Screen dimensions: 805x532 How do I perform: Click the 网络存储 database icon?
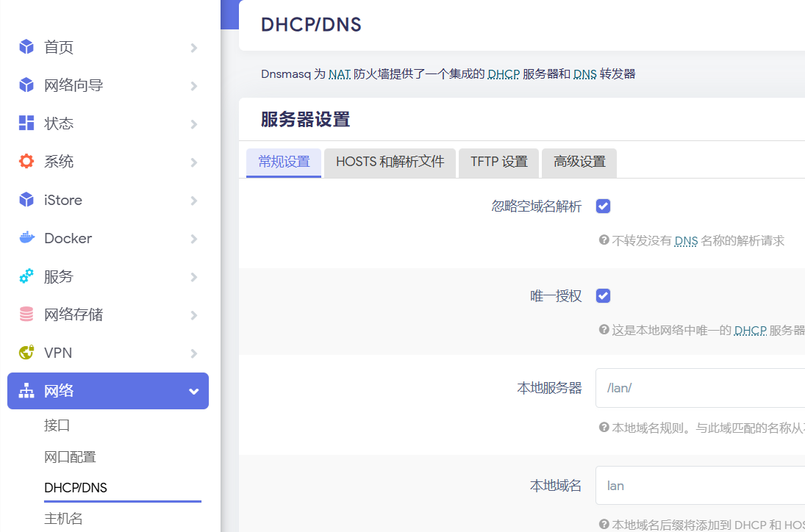26,314
